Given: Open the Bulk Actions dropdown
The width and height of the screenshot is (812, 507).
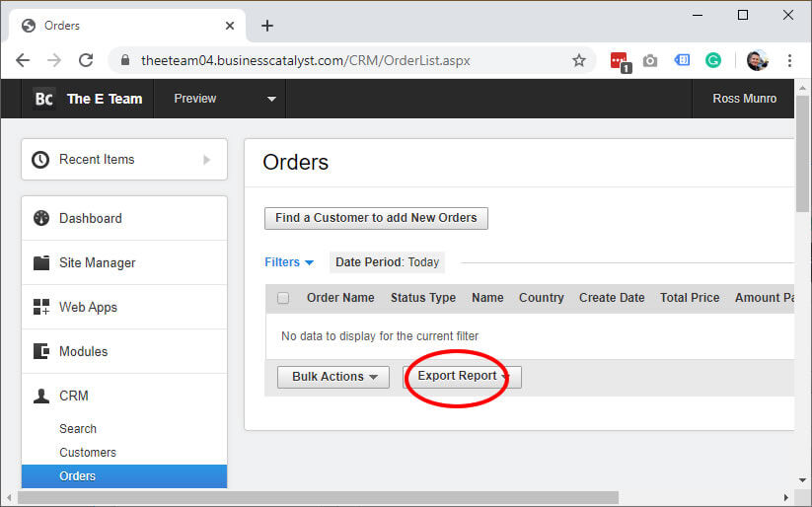Looking at the screenshot, I should (x=332, y=377).
